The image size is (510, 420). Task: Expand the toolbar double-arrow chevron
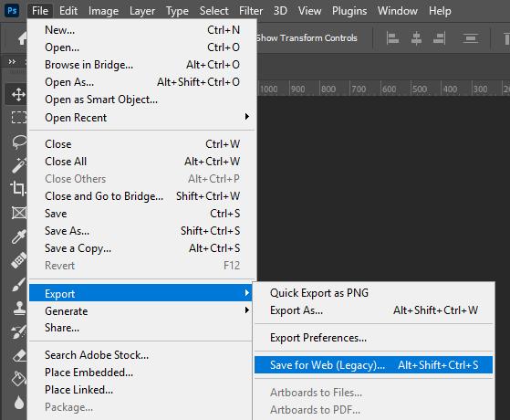coord(12,61)
